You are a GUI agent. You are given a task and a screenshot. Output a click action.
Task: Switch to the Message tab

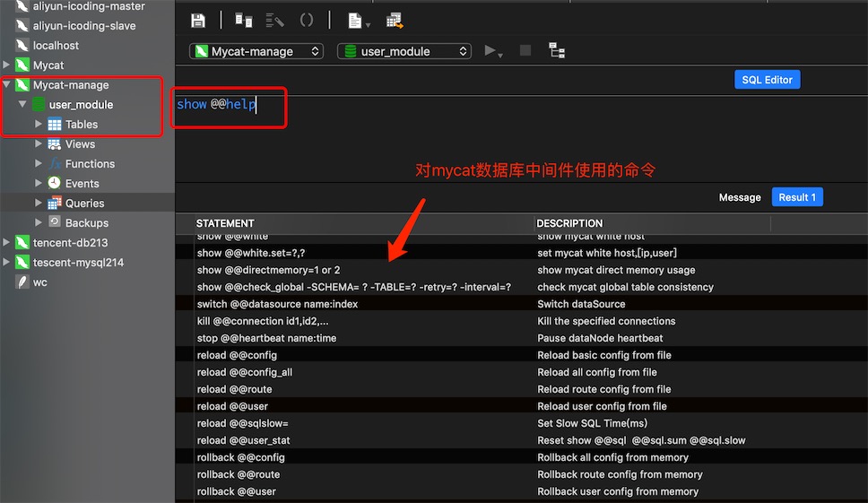pyautogui.click(x=740, y=197)
